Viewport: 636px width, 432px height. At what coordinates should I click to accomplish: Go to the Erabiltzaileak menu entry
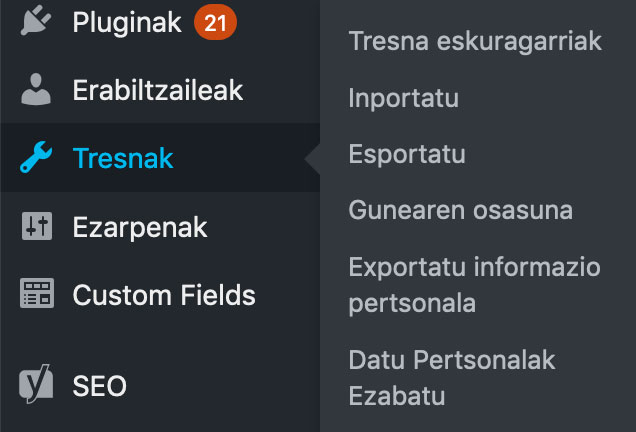click(x=158, y=90)
